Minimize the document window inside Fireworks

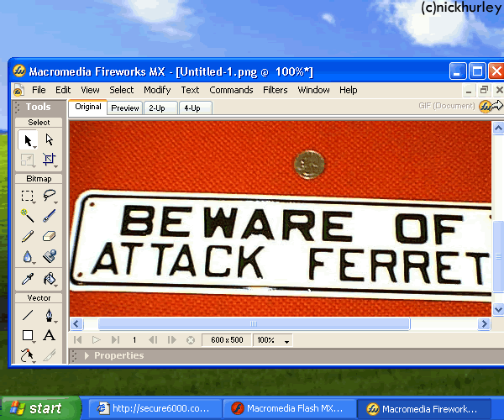click(469, 91)
